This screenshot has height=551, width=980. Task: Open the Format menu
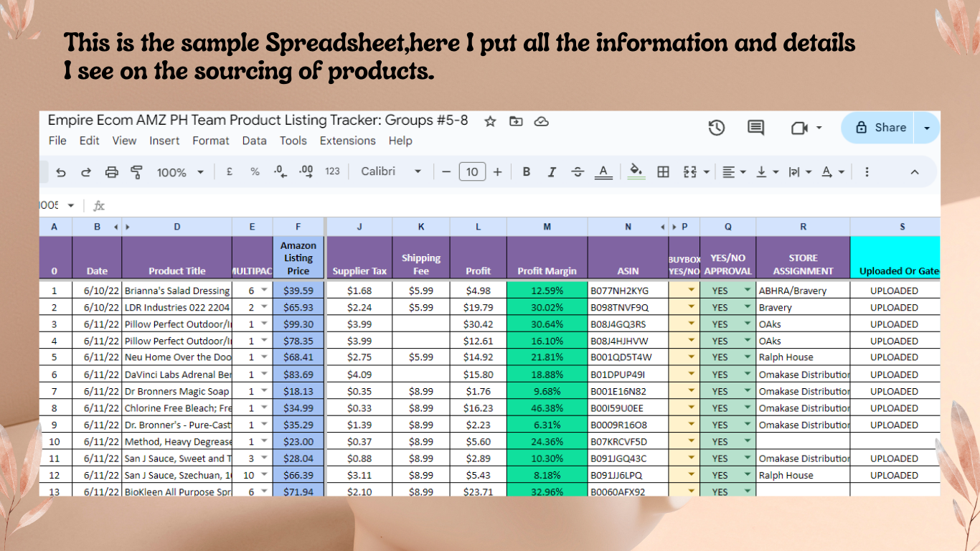pyautogui.click(x=211, y=141)
